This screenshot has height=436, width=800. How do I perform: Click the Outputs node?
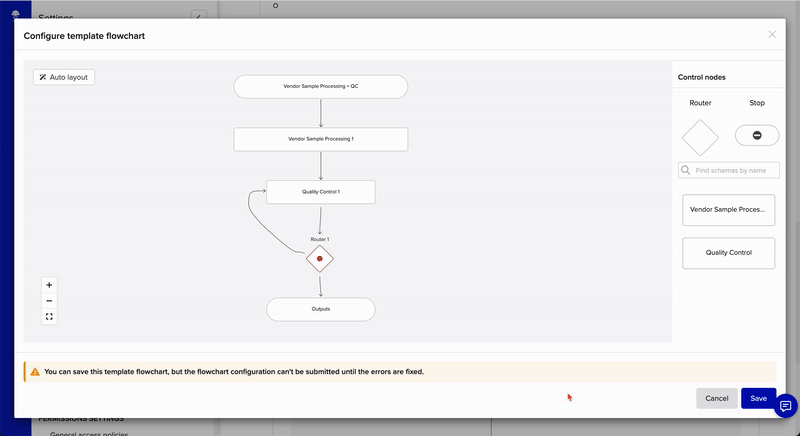320,310
